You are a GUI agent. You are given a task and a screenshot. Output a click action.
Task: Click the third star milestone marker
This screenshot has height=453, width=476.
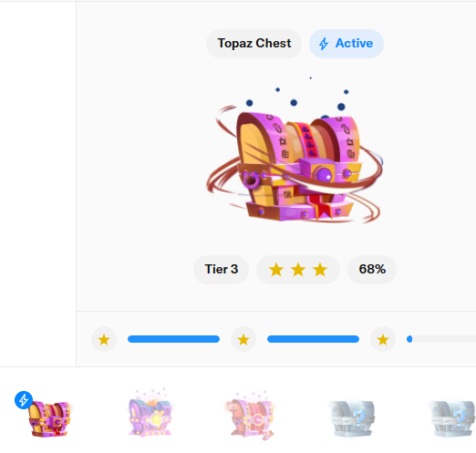(x=383, y=339)
